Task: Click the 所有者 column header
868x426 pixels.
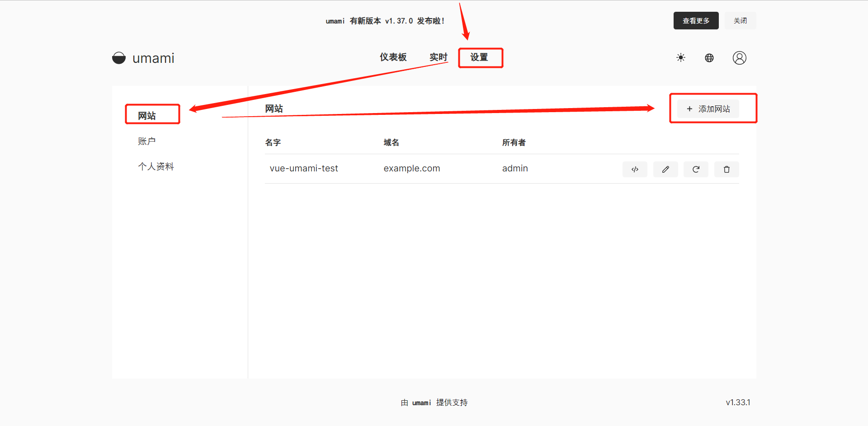Action: [x=514, y=142]
